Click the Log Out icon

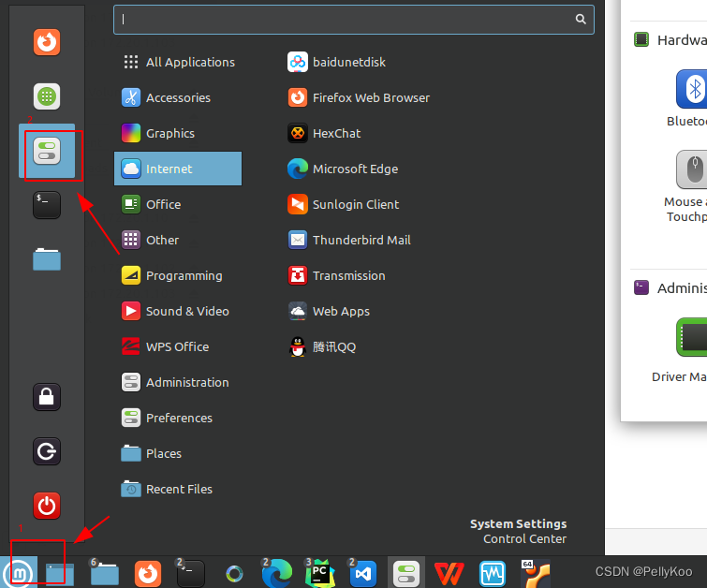(x=47, y=451)
